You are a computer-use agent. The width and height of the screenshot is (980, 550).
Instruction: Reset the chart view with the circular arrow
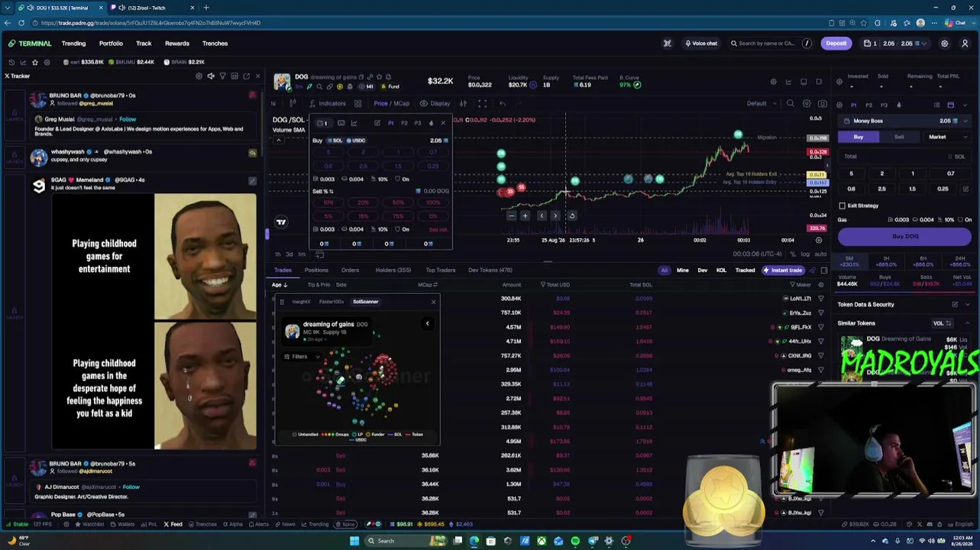click(571, 216)
